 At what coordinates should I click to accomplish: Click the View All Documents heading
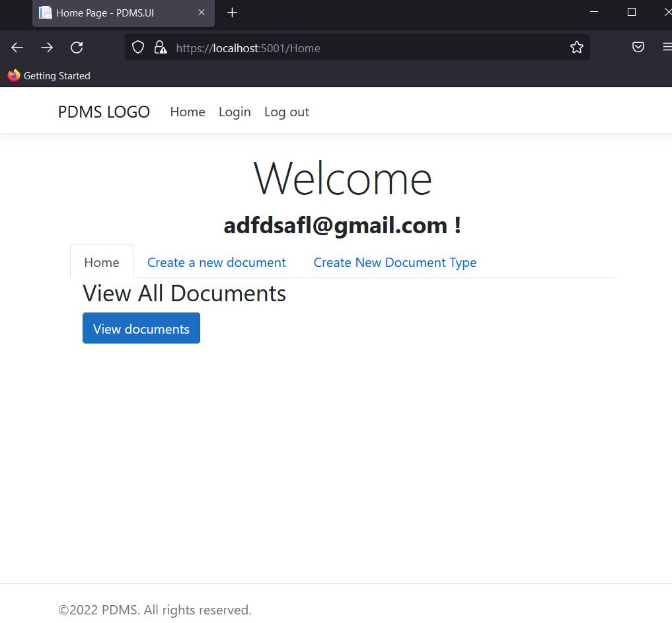click(184, 293)
